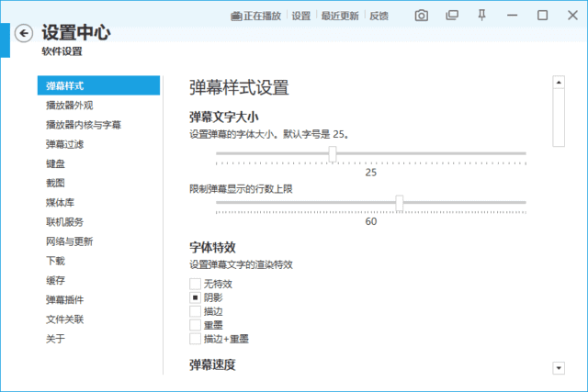588x392 pixels.
Task: Click the scroll-up arrow of settings panel
Action: [x=558, y=82]
